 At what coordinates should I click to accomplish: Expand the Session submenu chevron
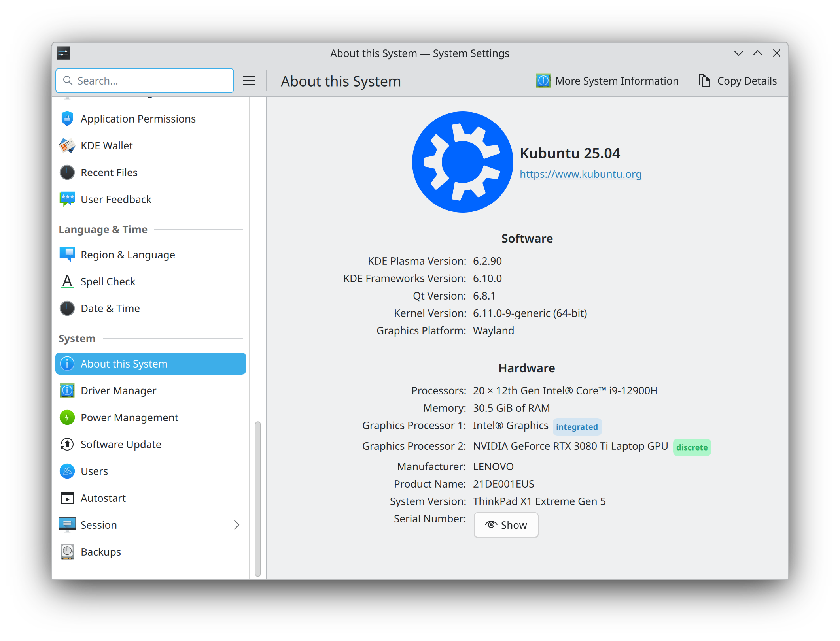pyautogui.click(x=236, y=525)
